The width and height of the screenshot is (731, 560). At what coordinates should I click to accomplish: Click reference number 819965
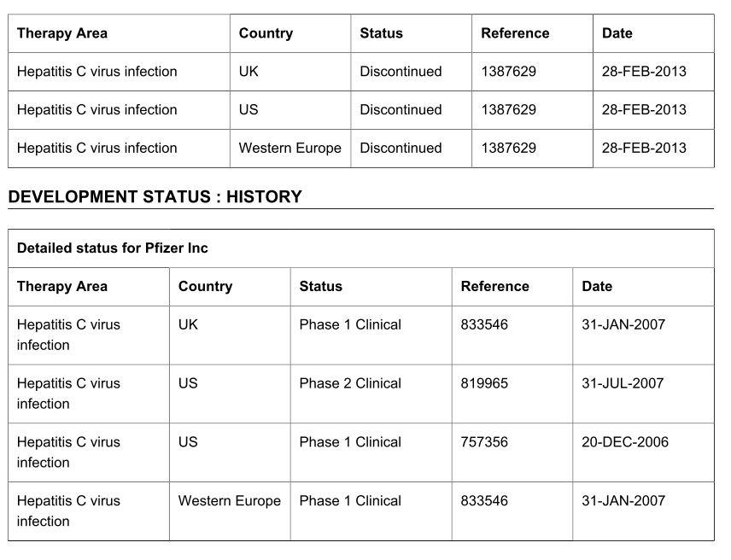tap(484, 383)
